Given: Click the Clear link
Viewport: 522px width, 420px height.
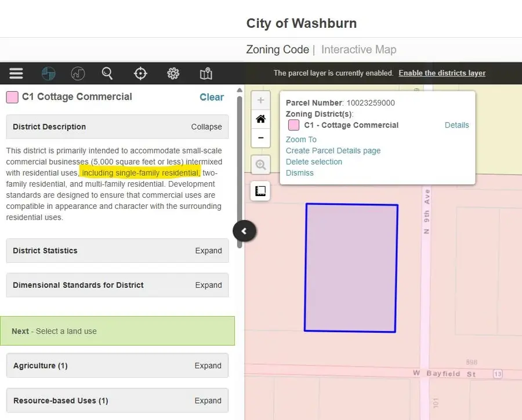Looking at the screenshot, I should 212,97.
